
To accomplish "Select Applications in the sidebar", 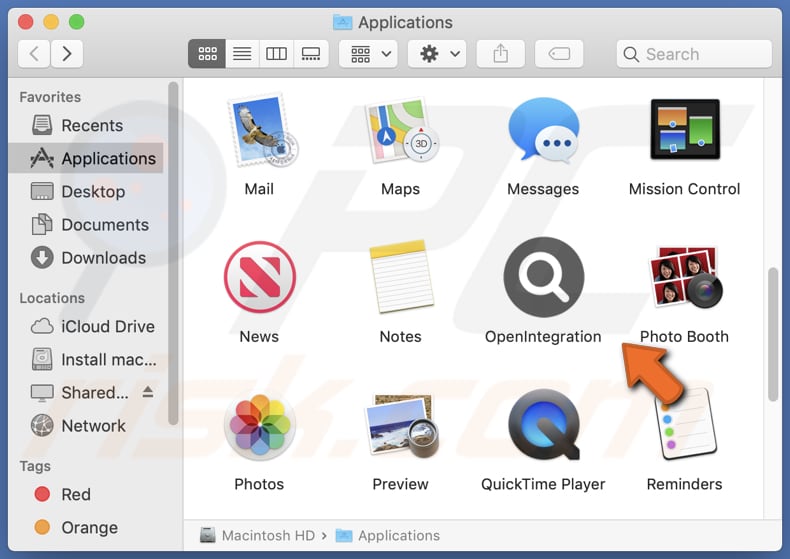I will point(86,158).
